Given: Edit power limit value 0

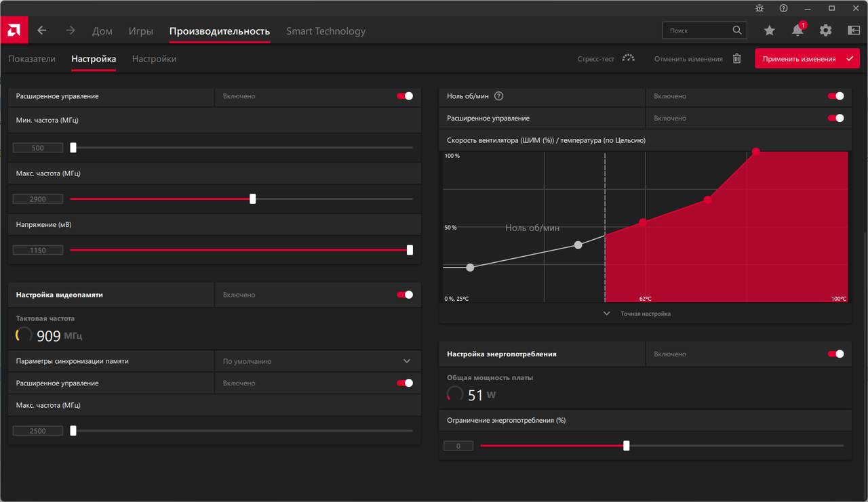Looking at the screenshot, I should tap(458, 446).
